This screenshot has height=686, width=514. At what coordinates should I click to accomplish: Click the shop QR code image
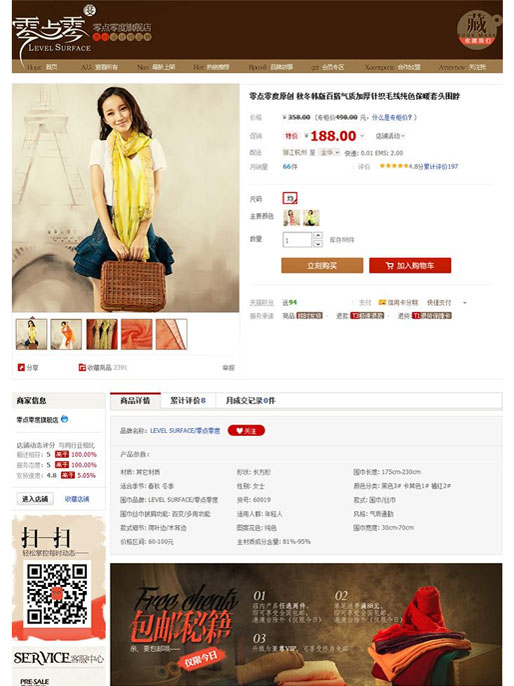(x=57, y=593)
